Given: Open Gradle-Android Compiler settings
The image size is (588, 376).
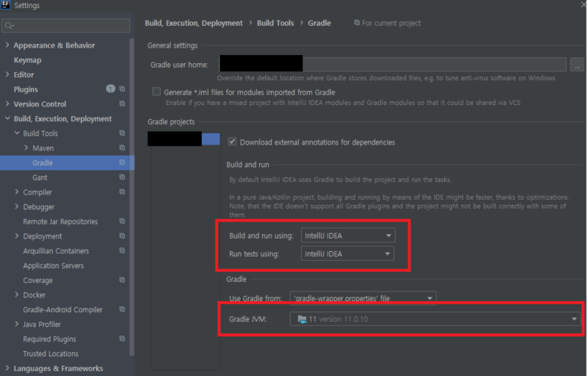Looking at the screenshot, I should pos(62,310).
